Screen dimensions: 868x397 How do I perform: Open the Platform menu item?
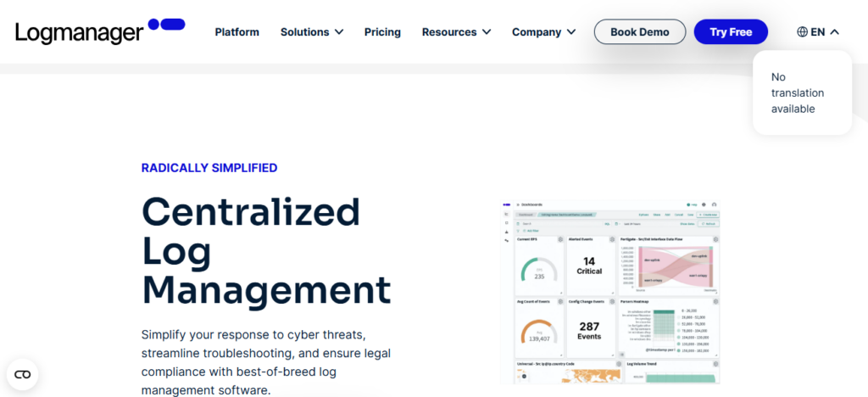point(237,32)
